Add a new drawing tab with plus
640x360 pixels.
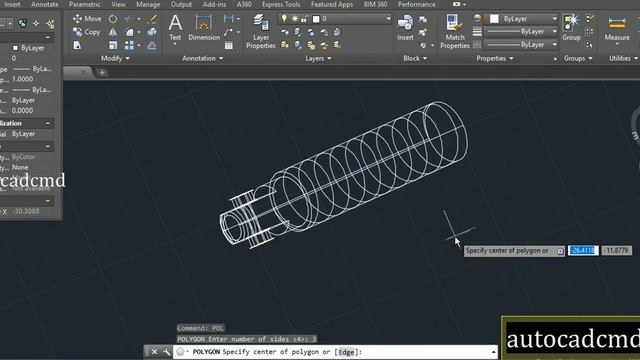102,73
